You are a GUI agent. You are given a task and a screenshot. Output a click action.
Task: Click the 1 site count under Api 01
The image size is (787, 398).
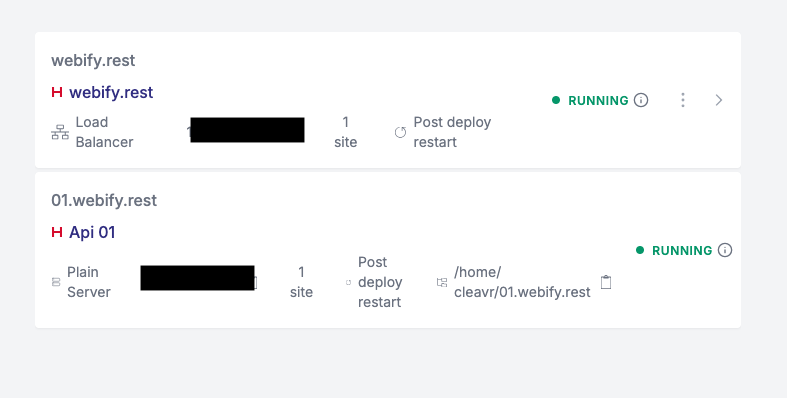click(x=301, y=282)
